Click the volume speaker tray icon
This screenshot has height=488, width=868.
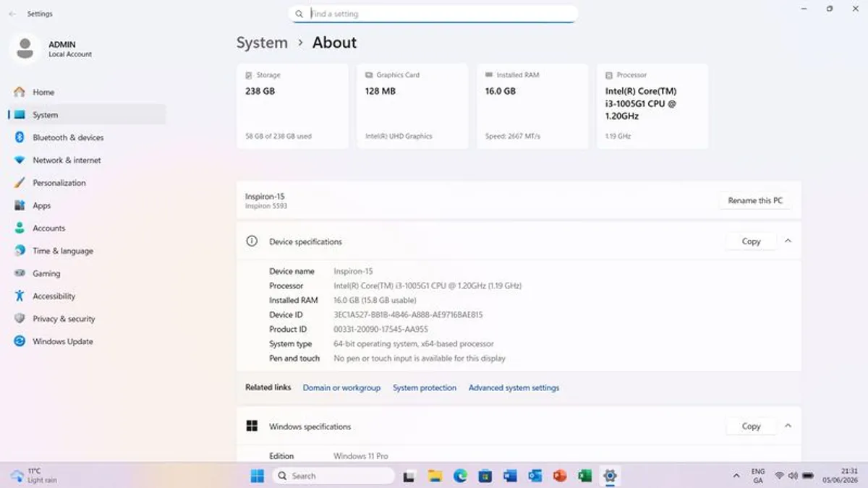793,476
